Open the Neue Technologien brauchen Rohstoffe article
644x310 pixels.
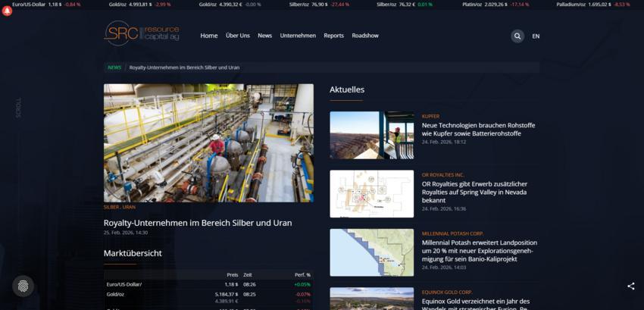click(x=479, y=130)
